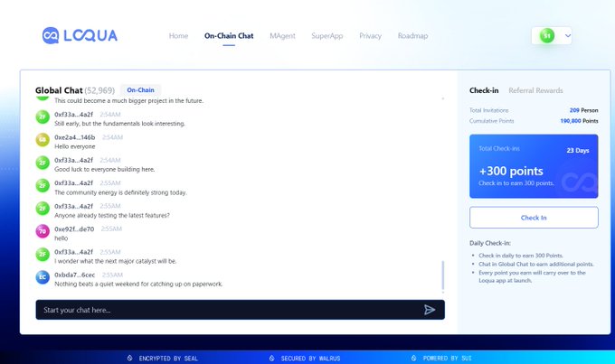This screenshot has height=364, width=615.
Task: Click the chat scrollbar thumb
Action: tap(443, 275)
